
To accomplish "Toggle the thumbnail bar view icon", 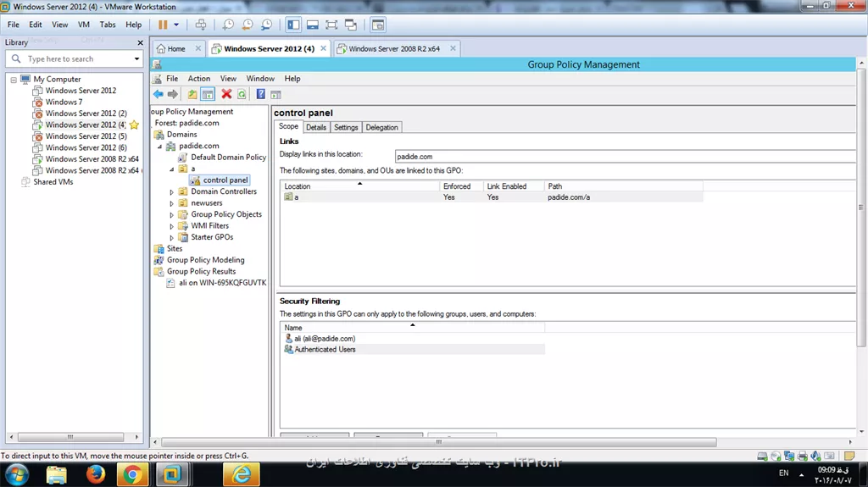I will tap(313, 25).
